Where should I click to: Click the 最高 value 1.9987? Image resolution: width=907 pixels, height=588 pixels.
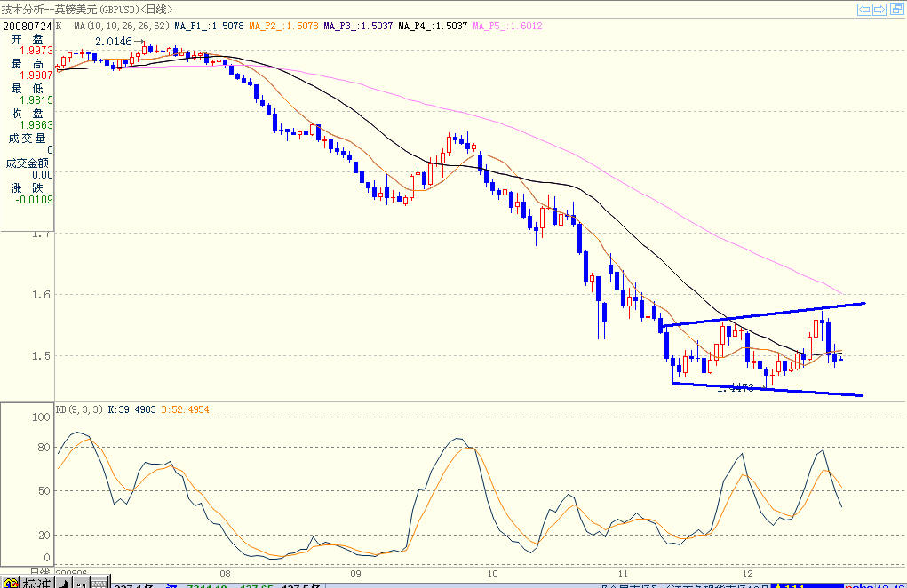[x=36, y=75]
